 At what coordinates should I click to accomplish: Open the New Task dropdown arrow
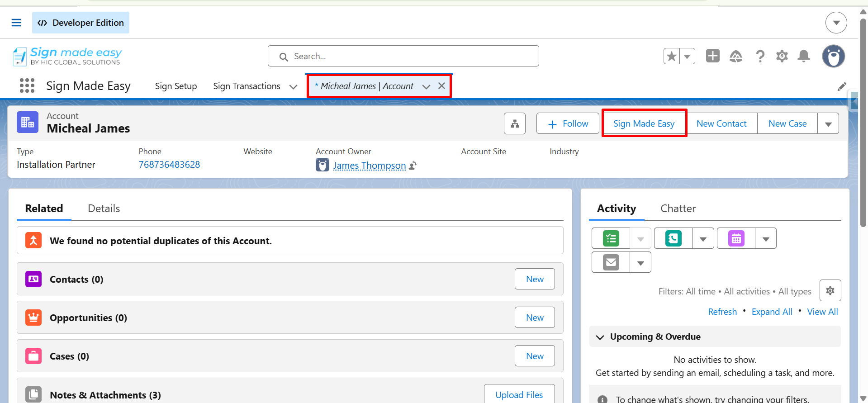640,238
